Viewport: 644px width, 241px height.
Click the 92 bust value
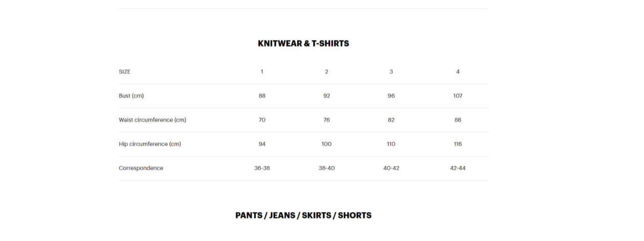(x=327, y=96)
